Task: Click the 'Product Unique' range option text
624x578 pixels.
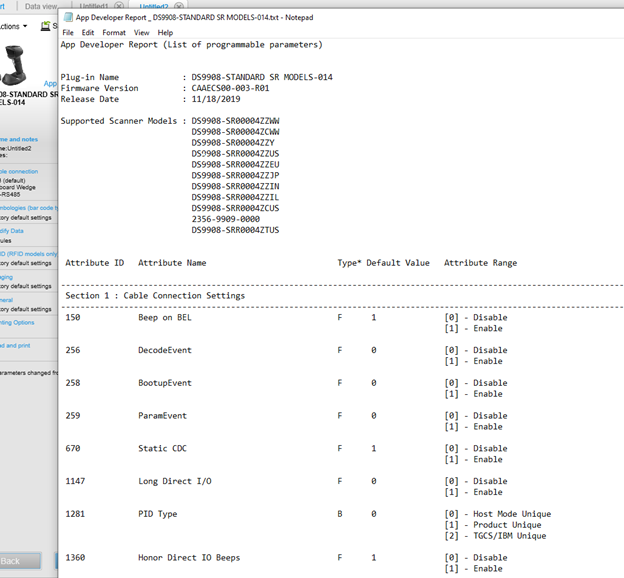Action: click(507, 525)
